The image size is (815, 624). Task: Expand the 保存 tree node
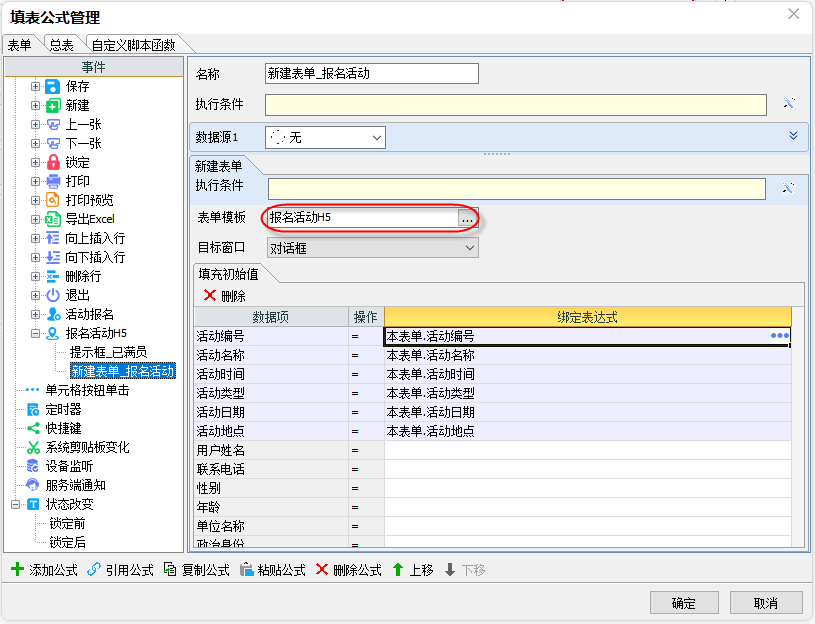point(35,86)
